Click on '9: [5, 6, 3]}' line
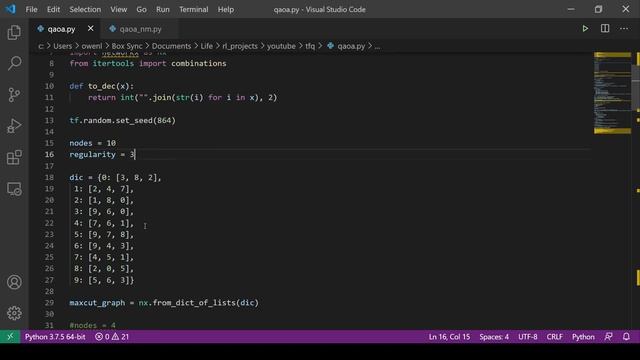 (104, 280)
